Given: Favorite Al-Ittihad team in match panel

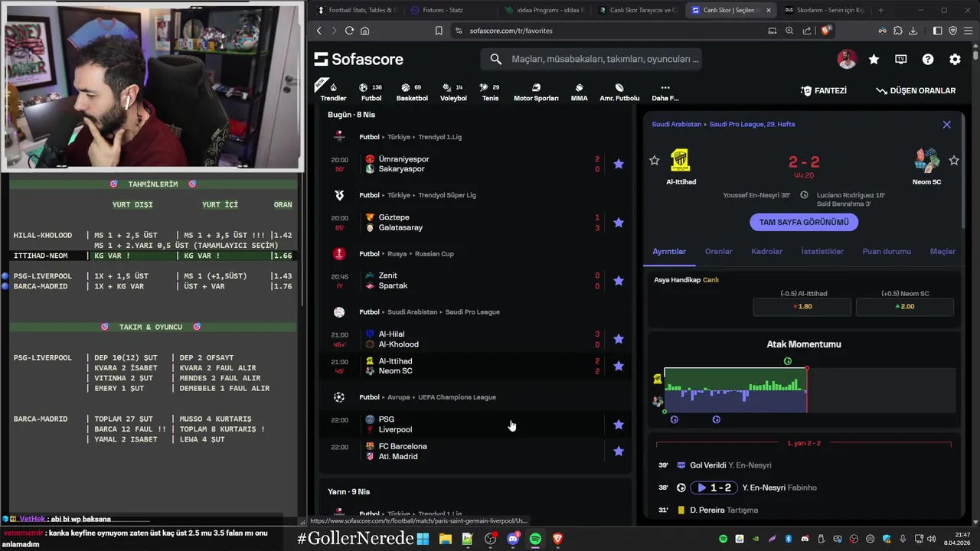Looking at the screenshot, I should point(654,160).
